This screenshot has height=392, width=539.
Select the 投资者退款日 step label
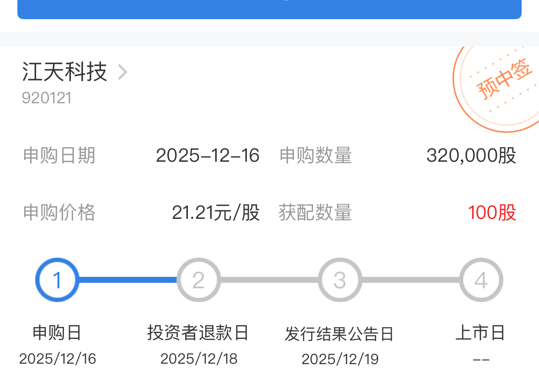pos(198,333)
